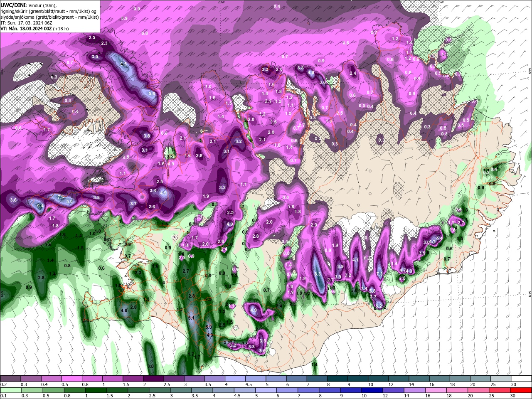Pick the dark teal swatch after 8 in snow legend

pyautogui.click(x=337, y=379)
